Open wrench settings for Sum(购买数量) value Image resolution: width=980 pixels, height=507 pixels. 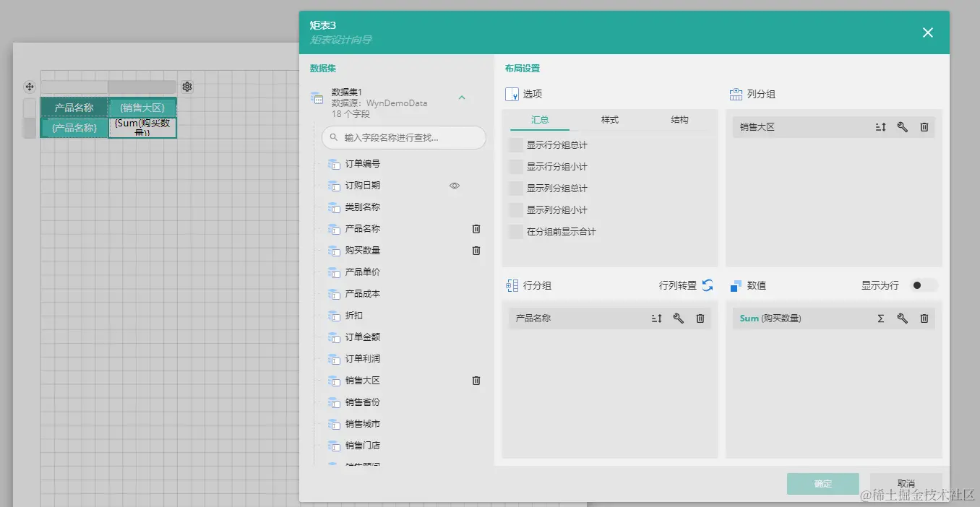[902, 318]
